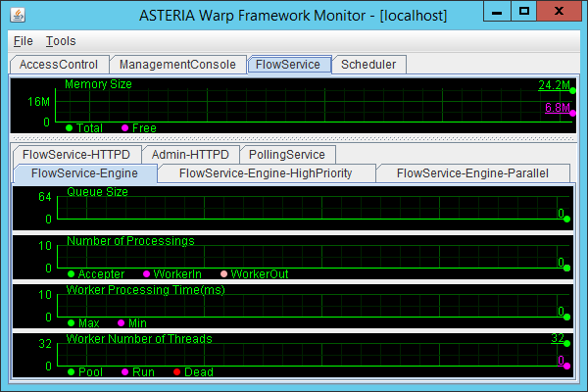Open the PollingService sub-tab
This screenshot has height=392, width=588.
287,155
